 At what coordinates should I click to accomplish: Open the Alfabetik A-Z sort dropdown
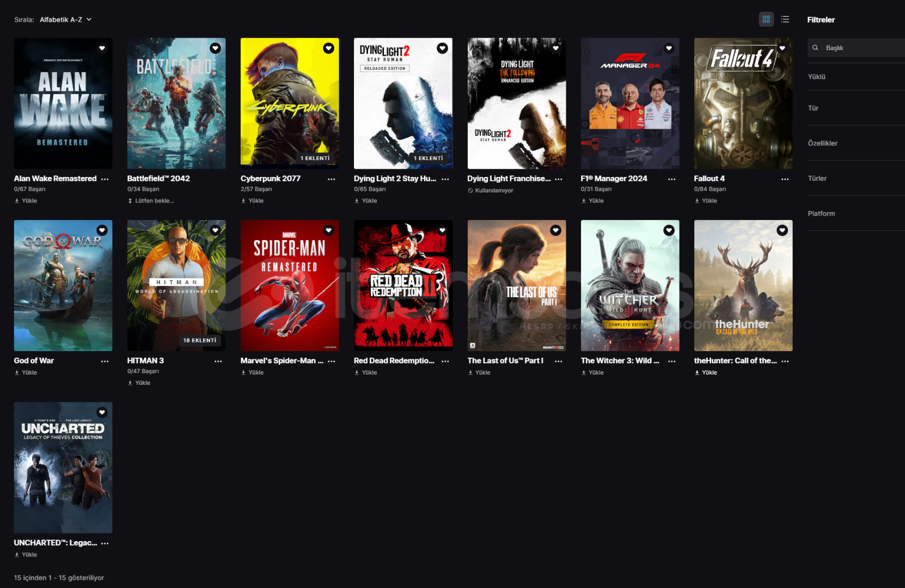[x=65, y=20]
